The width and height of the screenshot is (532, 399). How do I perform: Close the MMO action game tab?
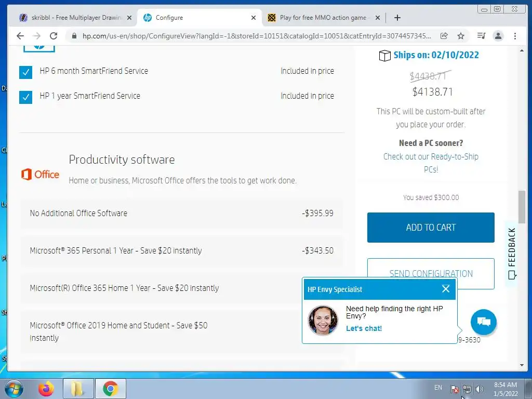click(x=378, y=18)
